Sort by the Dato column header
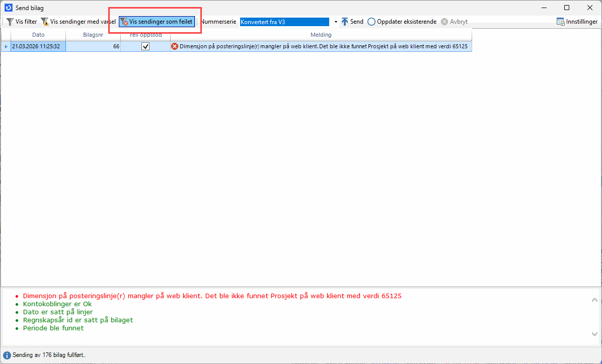This screenshot has height=364, width=602. (38, 35)
